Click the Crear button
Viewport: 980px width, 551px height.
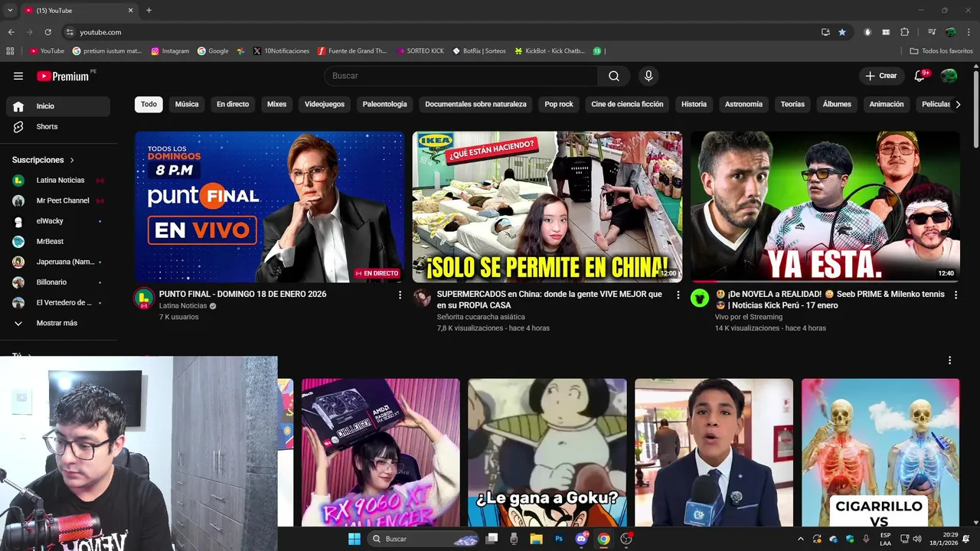880,76
